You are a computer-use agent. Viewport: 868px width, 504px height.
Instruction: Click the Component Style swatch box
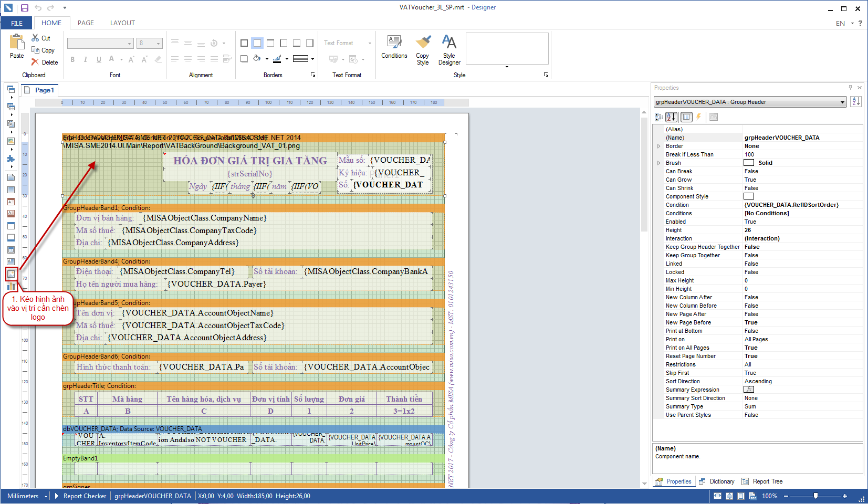point(749,196)
